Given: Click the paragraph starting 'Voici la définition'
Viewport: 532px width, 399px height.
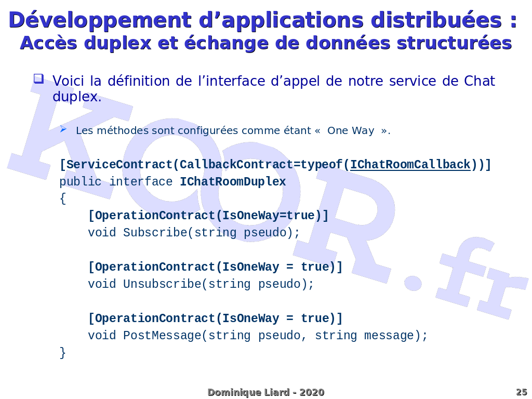Looking at the screenshot, I should point(273,88).
